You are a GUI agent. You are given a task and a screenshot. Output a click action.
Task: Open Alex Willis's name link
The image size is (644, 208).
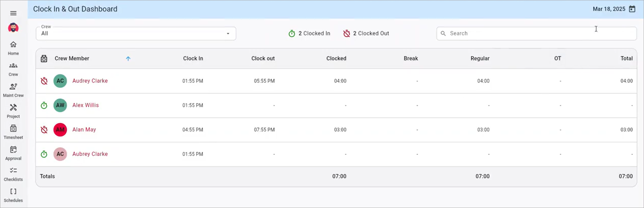coord(86,105)
